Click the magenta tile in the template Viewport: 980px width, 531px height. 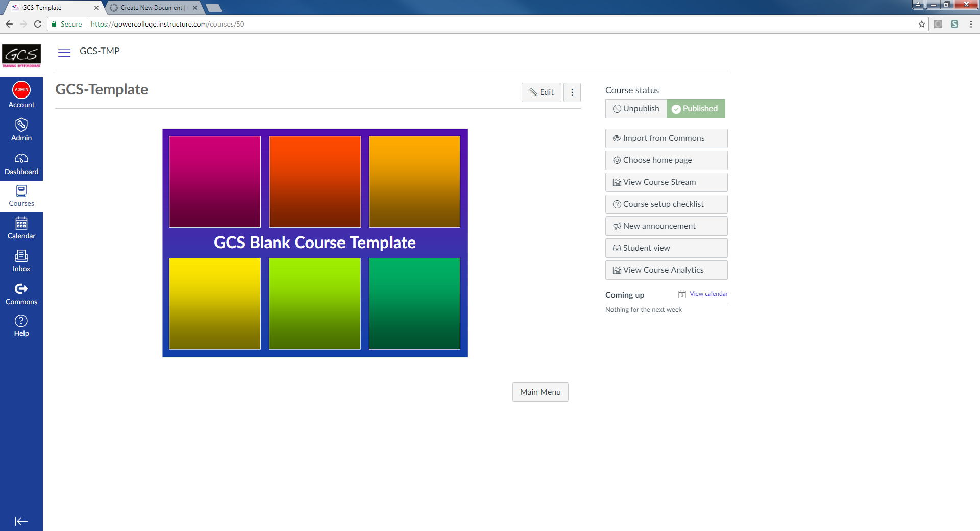pyautogui.click(x=215, y=182)
